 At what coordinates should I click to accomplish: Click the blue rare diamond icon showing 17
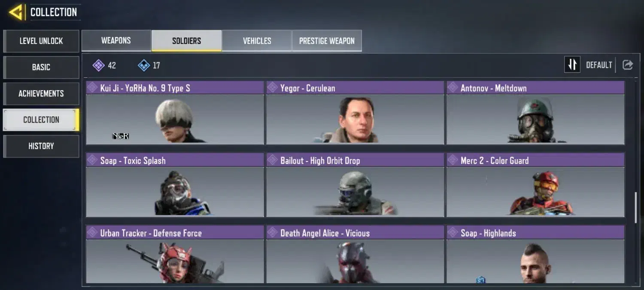point(144,65)
